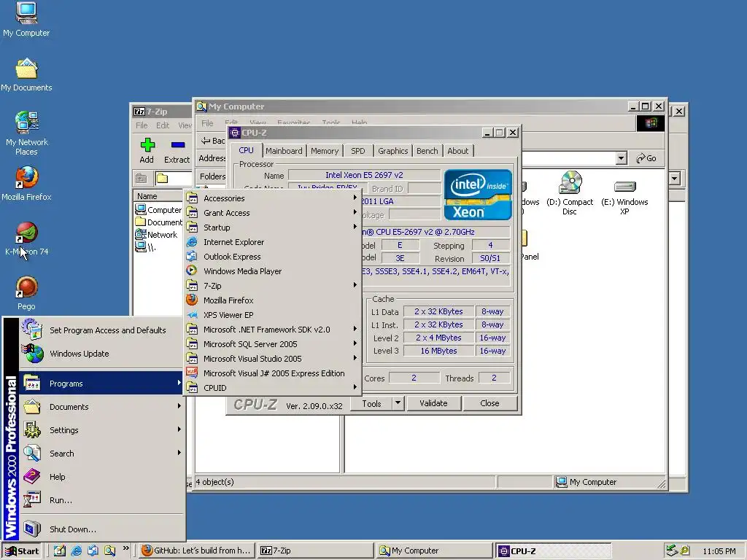The height and width of the screenshot is (560, 747).
Task: Select (E:) Windows XP drive icon
Action: click(624, 198)
